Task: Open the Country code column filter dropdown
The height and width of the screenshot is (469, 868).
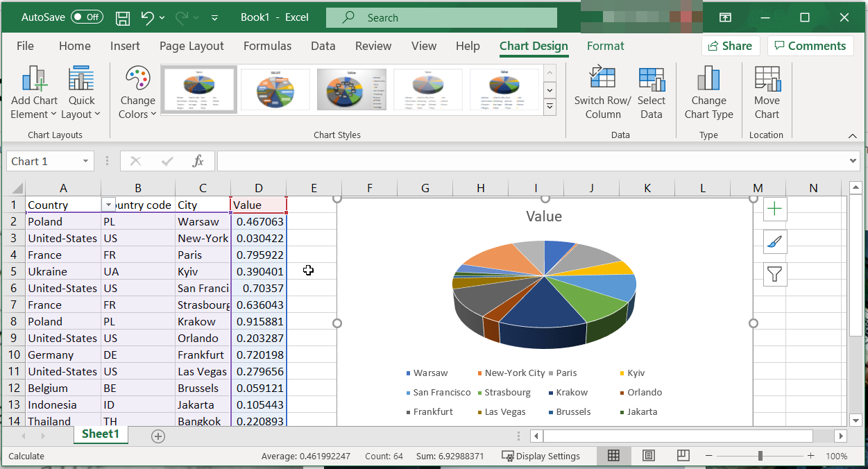Action: 108,205
